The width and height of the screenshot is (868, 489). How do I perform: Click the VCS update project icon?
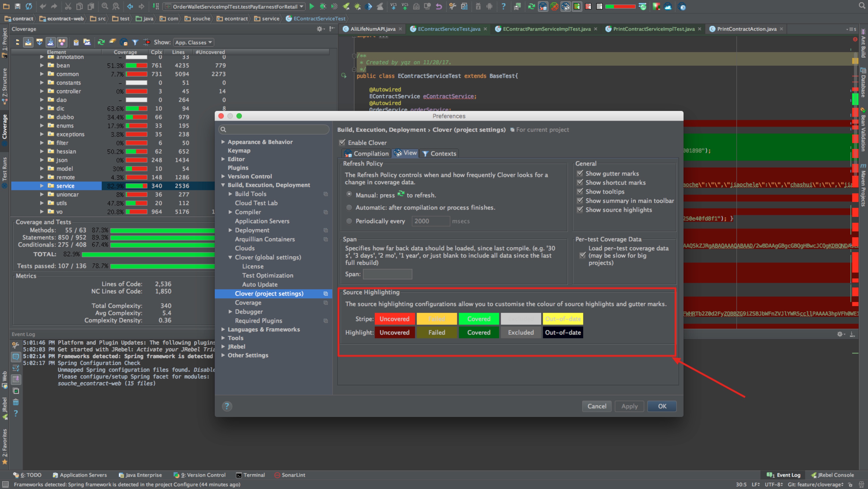393,6
